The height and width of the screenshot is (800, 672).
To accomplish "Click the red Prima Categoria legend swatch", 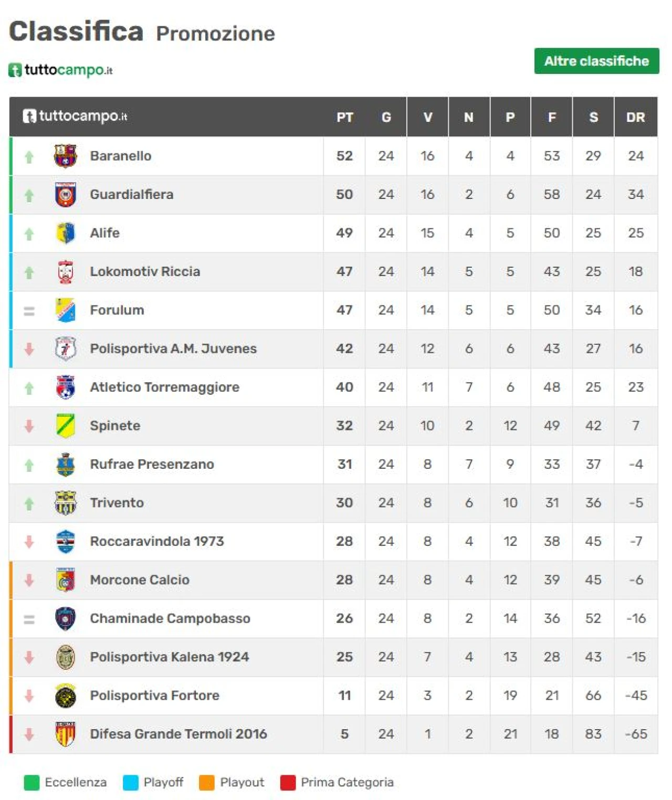I will [288, 782].
